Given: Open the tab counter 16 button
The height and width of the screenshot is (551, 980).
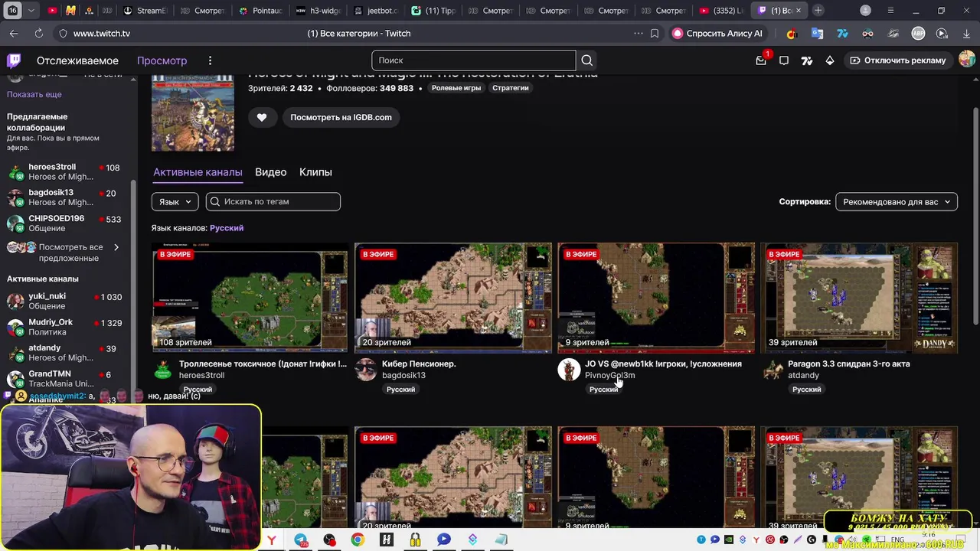Looking at the screenshot, I should coord(13,11).
